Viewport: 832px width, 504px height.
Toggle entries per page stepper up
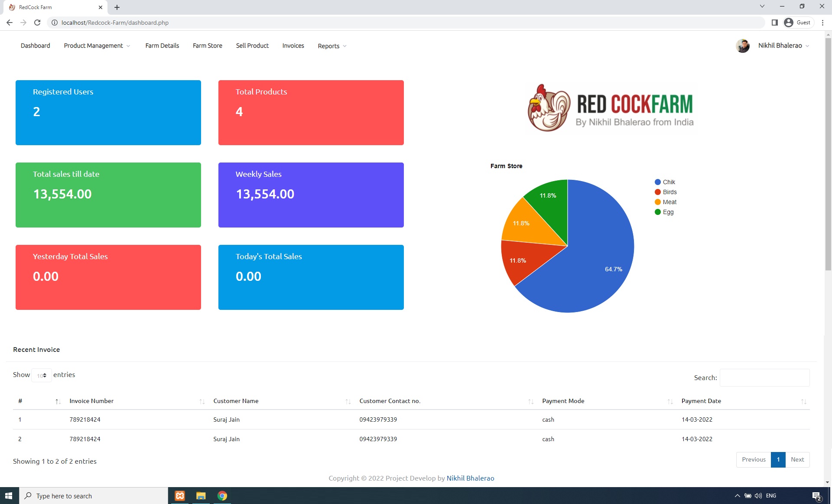pos(46,373)
